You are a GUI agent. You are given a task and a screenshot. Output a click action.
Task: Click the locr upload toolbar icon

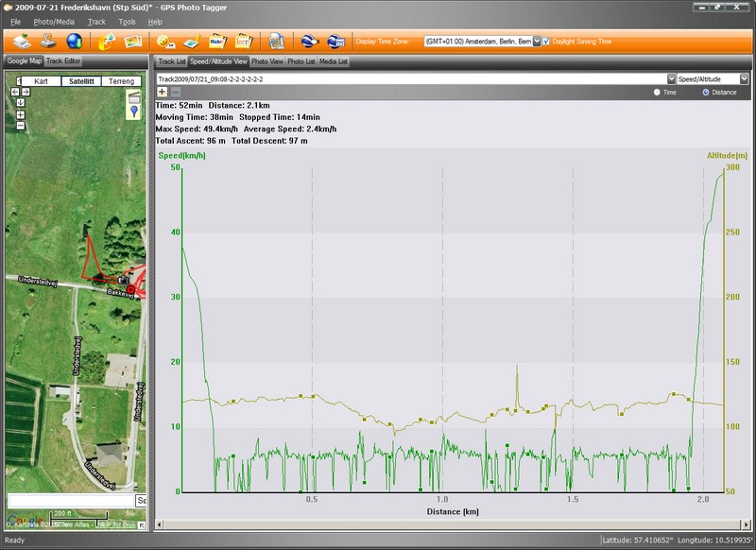click(242, 42)
